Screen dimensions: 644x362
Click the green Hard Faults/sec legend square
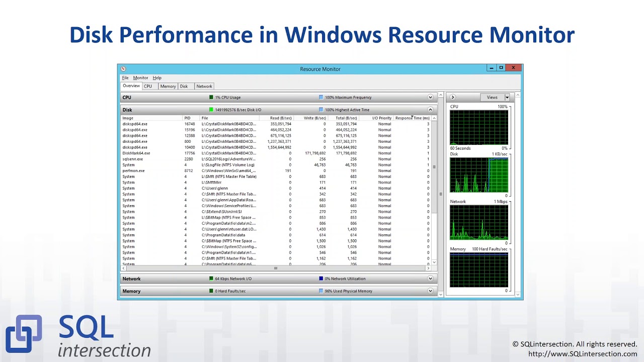coord(211,291)
